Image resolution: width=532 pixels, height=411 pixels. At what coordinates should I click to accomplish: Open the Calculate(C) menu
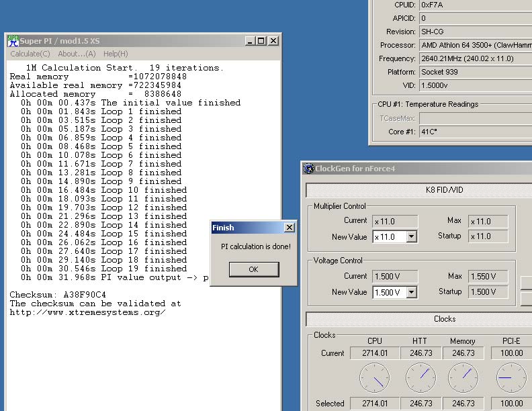tap(30, 54)
